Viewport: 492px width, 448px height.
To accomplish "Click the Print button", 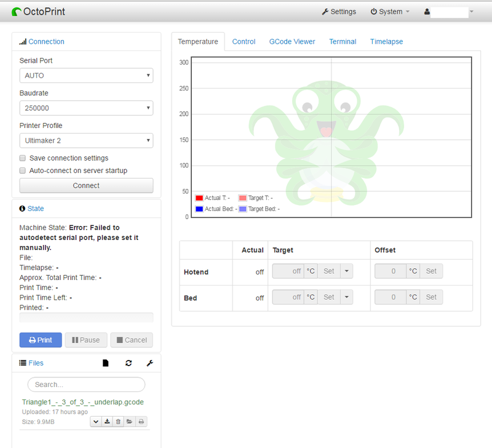I will tap(41, 340).
